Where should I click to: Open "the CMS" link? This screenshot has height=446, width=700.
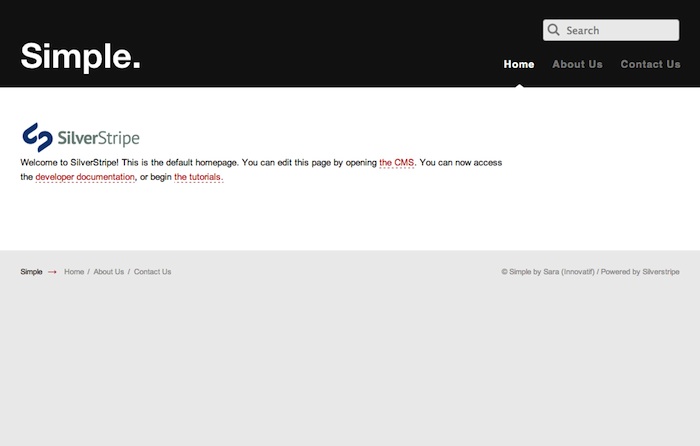click(397, 162)
